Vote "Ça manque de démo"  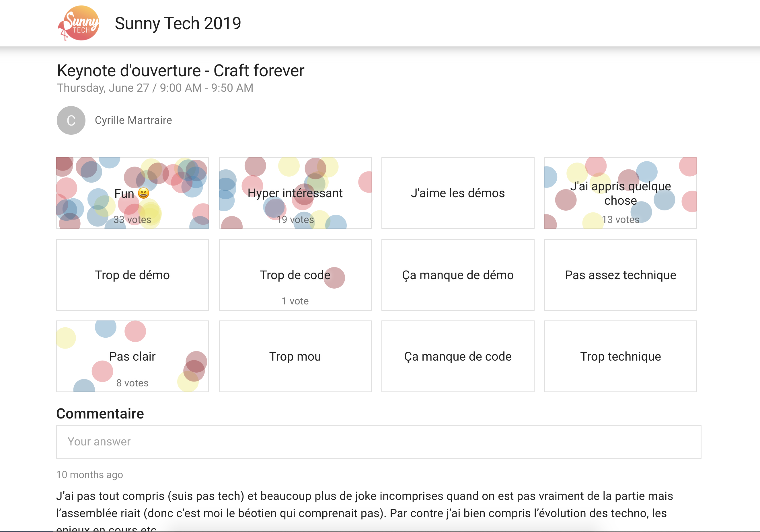[x=457, y=275]
